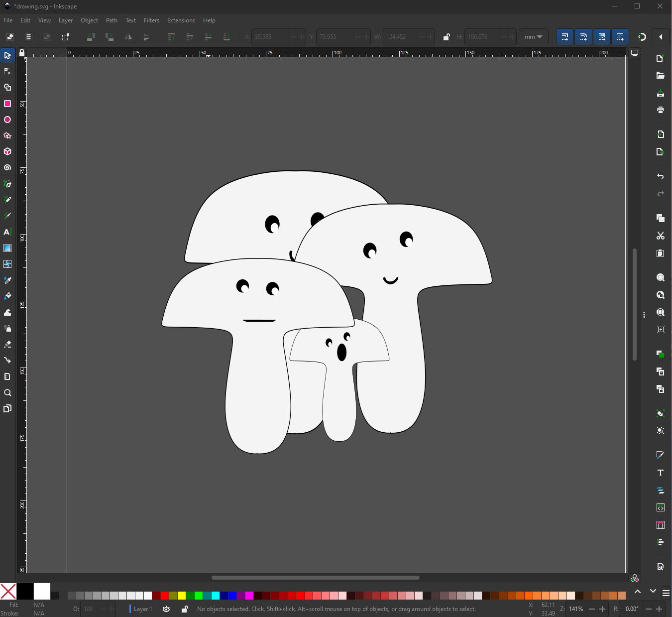
Task: Select the Rectangle tool
Action: pyautogui.click(x=7, y=104)
